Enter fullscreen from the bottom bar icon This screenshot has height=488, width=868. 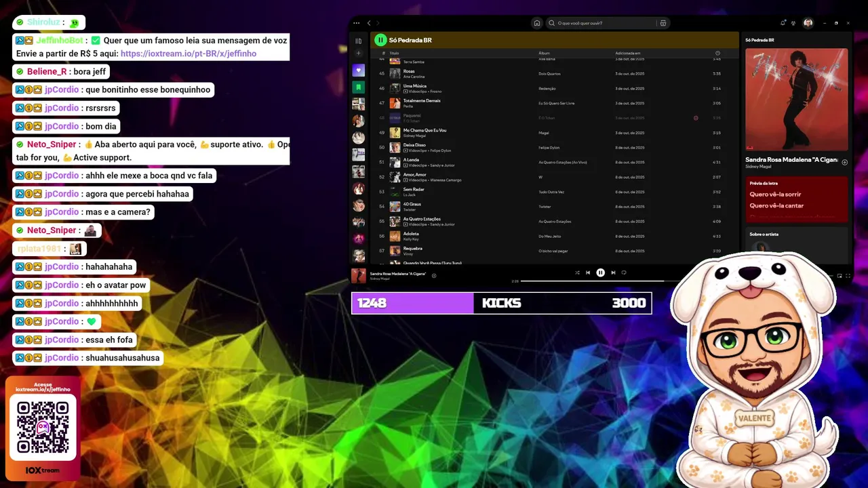(x=848, y=276)
